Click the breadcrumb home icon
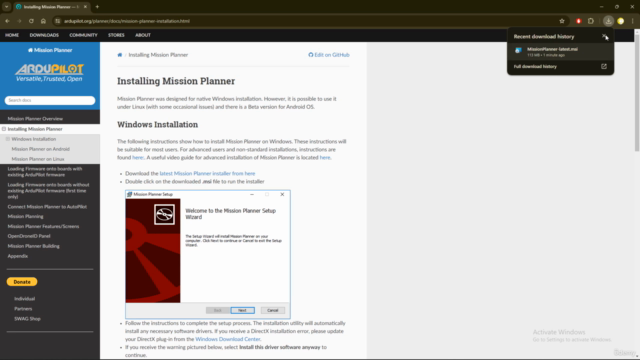Image resolution: width=640 pixels, height=360 pixels. 120,55
